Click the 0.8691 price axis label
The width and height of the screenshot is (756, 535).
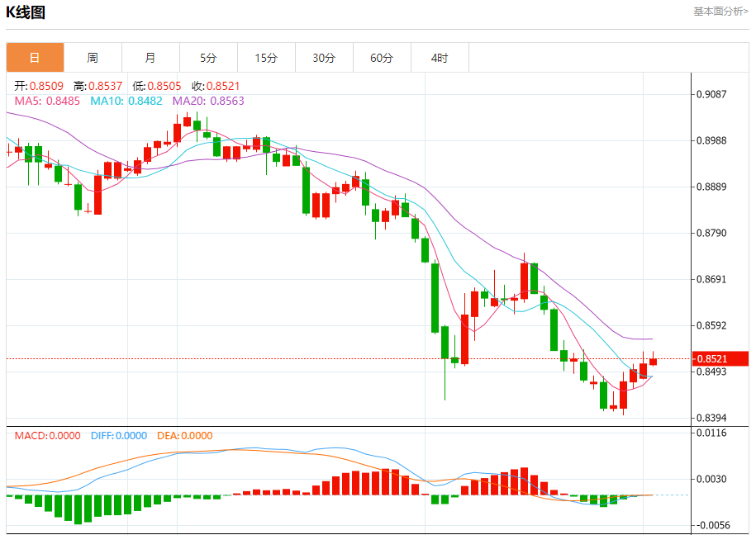[x=711, y=280]
